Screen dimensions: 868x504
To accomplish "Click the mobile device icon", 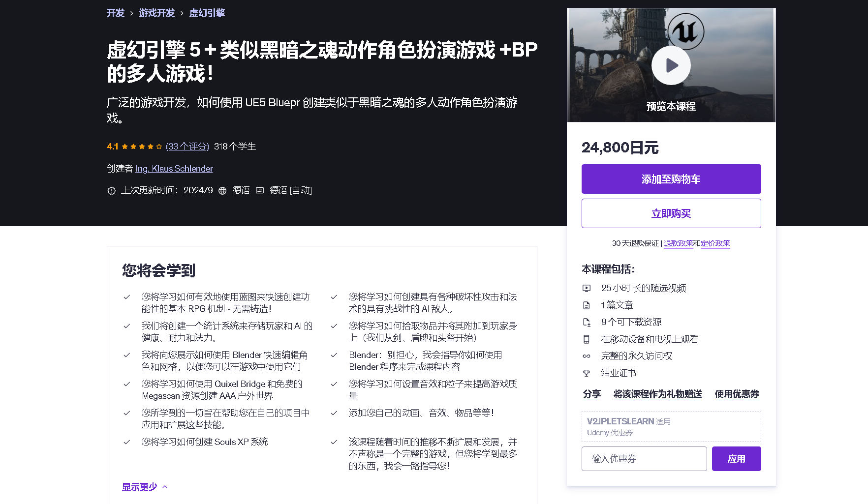I will (587, 339).
